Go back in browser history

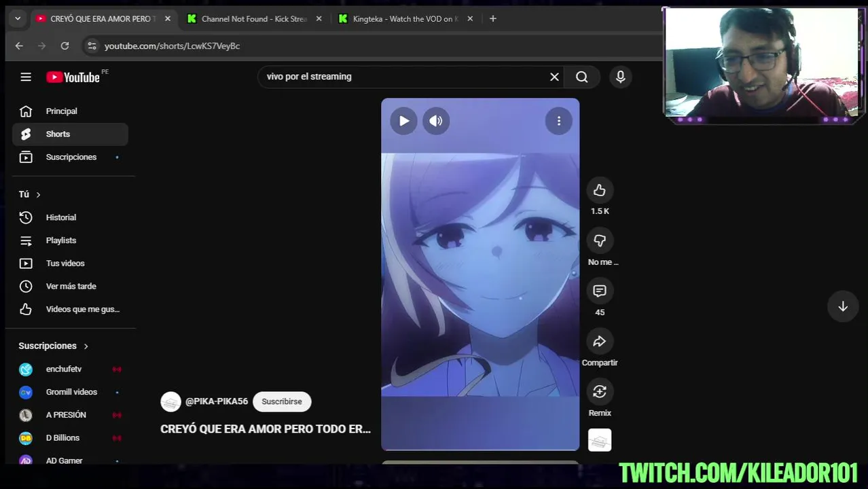pyautogui.click(x=19, y=46)
